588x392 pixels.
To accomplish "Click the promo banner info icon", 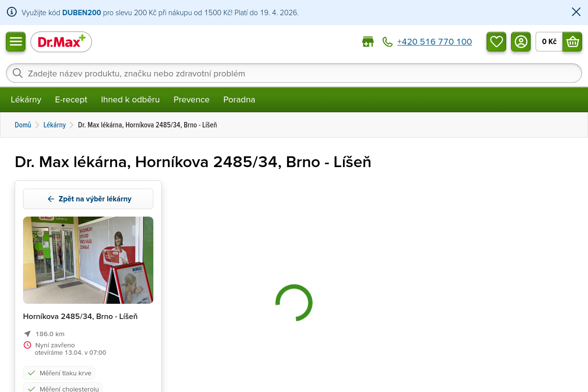I will tap(12, 12).
